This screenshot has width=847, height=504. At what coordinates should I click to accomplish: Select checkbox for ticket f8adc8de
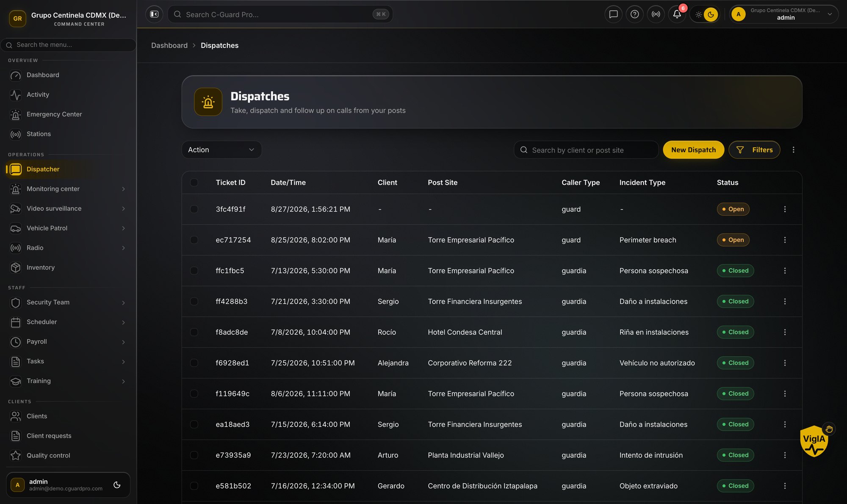[x=194, y=332]
